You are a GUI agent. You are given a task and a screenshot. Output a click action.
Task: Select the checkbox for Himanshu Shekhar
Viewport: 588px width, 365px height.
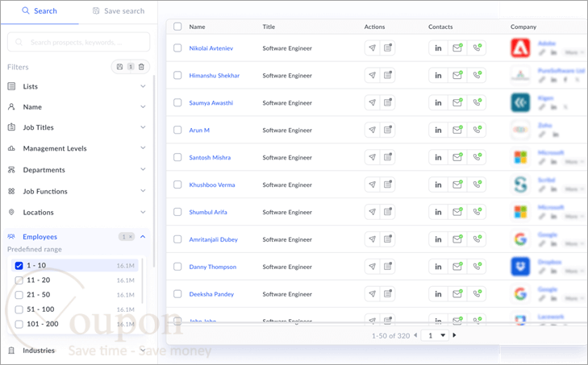point(177,75)
